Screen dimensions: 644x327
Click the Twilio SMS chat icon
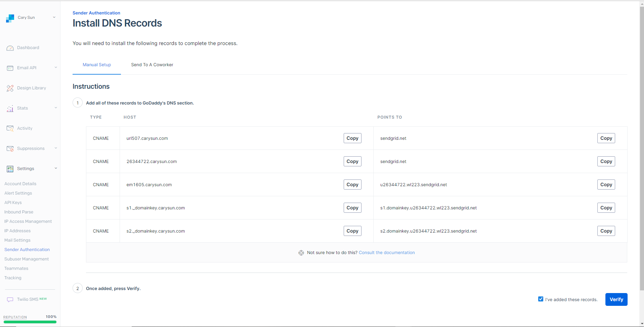10,299
